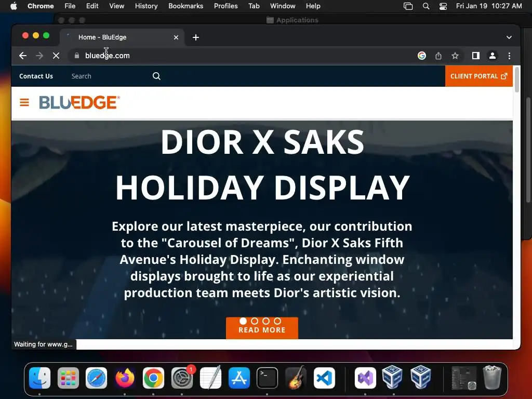532x399 pixels.
Task: Click the Read More button
Action: (x=262, y=328)
